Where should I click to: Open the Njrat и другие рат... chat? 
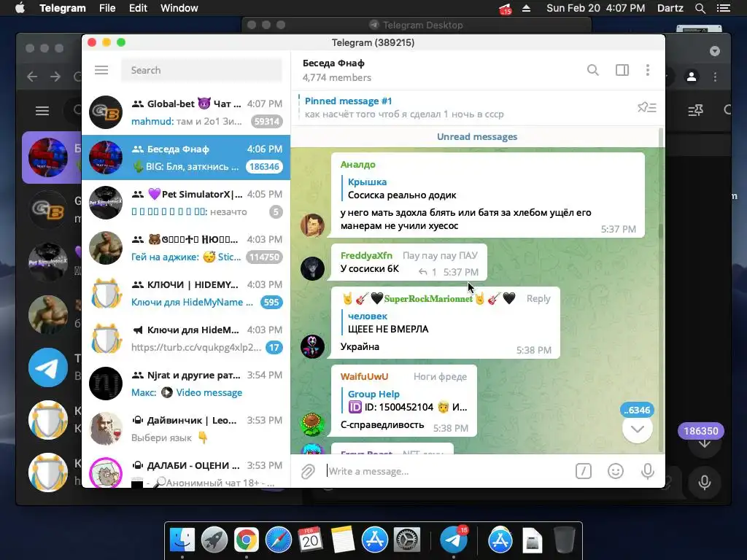coord(186,384)
